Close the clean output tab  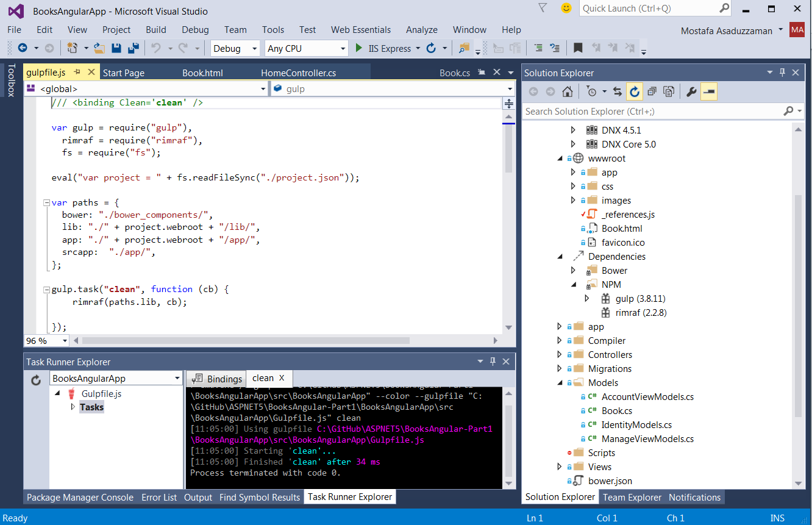(282, 378)
